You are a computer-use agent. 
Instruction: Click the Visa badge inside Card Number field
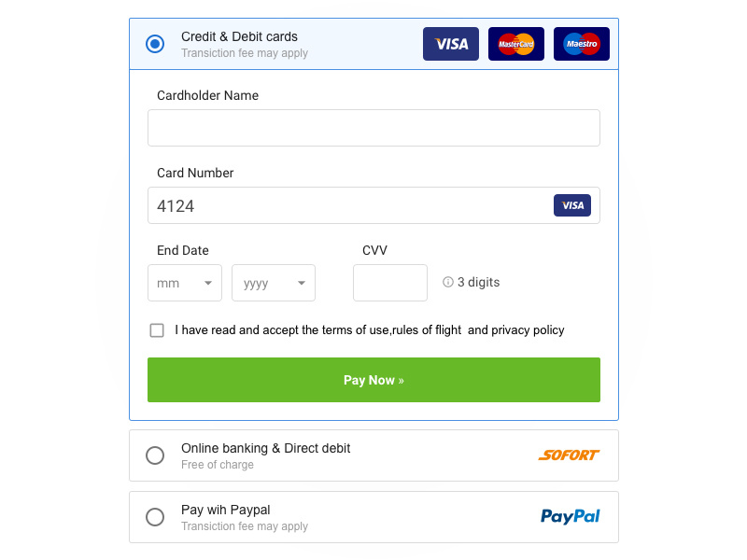[572, 205]
